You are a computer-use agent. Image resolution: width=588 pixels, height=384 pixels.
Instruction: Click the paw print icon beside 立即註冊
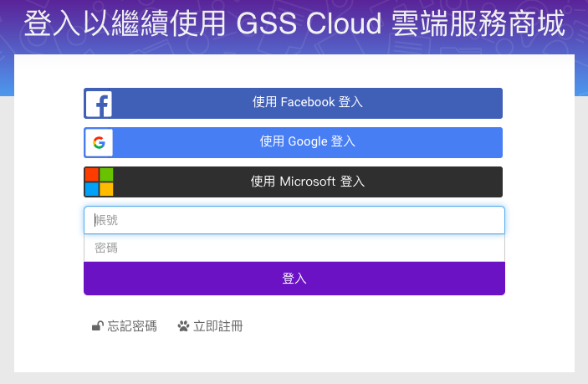coord(183,326)
